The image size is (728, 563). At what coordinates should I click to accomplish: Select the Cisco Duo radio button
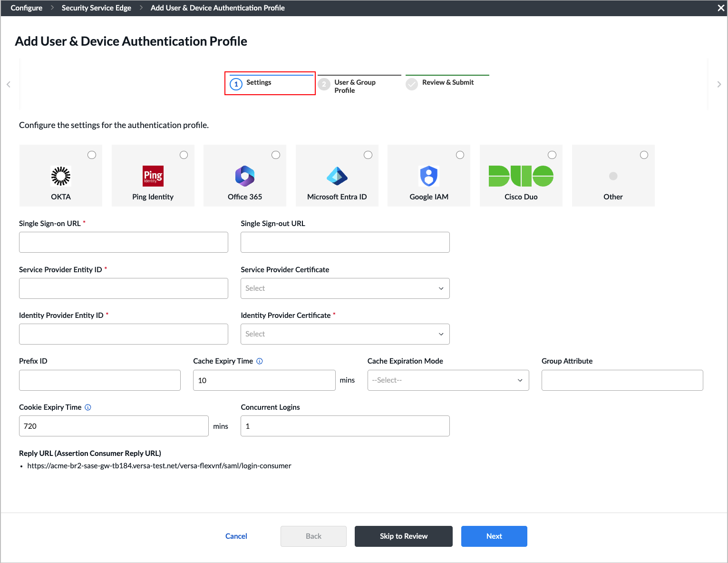tap(552, 155)
